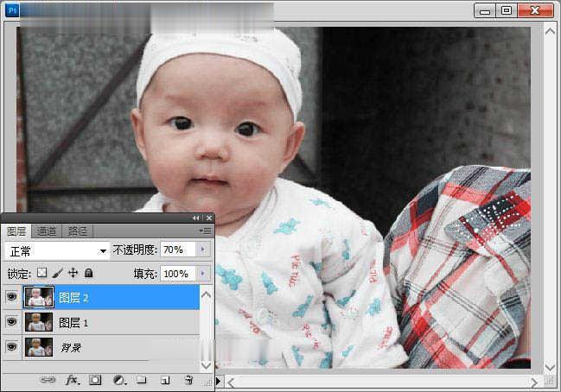Viewport: 561px width, 392px height.
Task: Lock layer position
Action: pos(73,273)
